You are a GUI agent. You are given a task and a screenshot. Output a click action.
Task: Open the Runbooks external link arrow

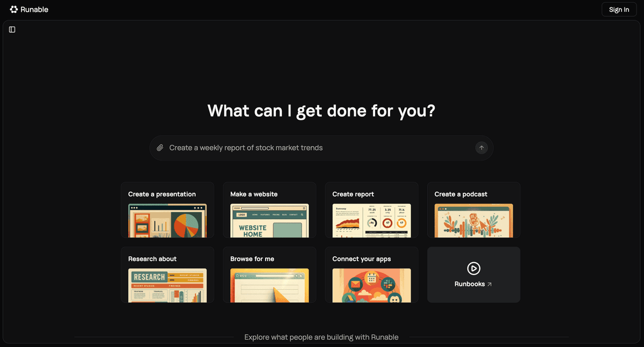(x=489, y=284)
